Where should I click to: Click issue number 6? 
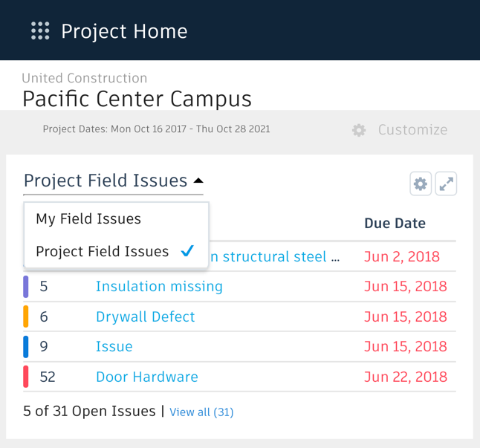pyautogui.click(x=44, y=316)
